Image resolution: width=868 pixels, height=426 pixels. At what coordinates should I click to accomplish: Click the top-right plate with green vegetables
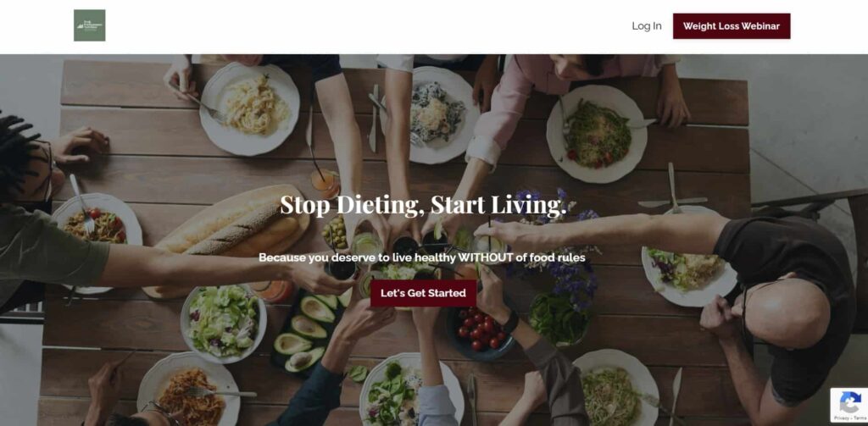pos(597,133)
